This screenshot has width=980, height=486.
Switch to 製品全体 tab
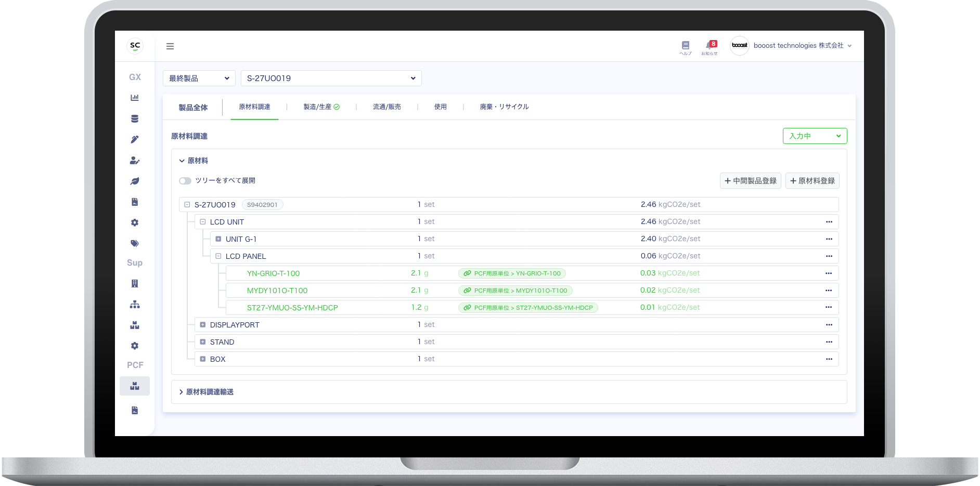click(193, 108)
